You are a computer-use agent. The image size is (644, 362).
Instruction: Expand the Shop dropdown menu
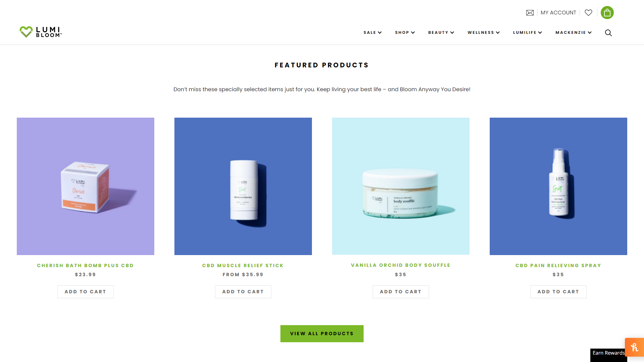405,33
